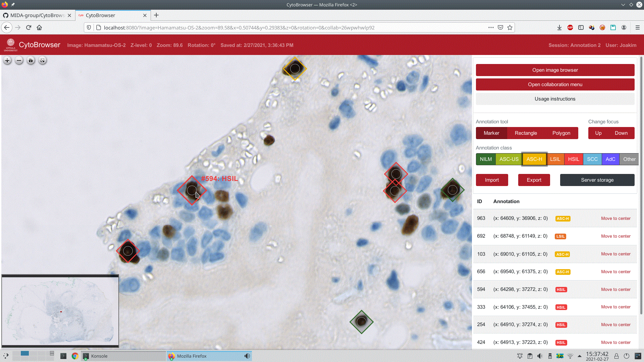Viewport: 644px width, 362px height.
Task: Zoom in with the viewer plus icon
Action: [x=7, y=61]
